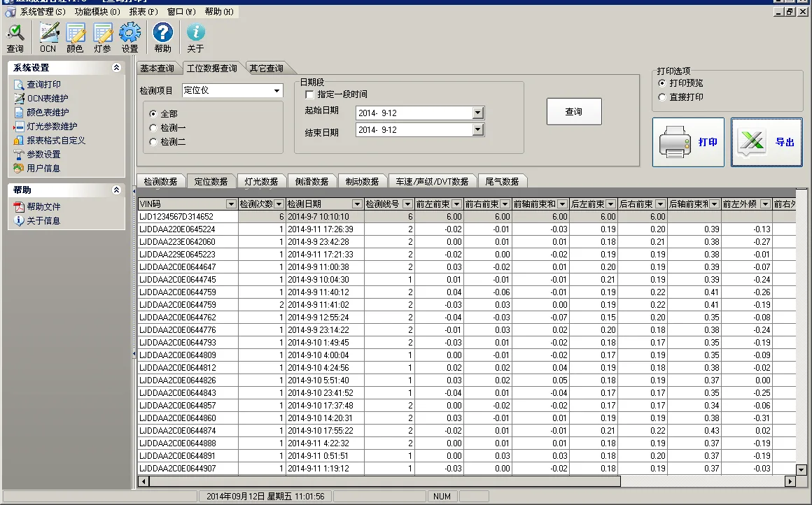This screenshot has height=505, width=812.
Task: Open 设置 gear toolbar icon
Action: [130, 38]
